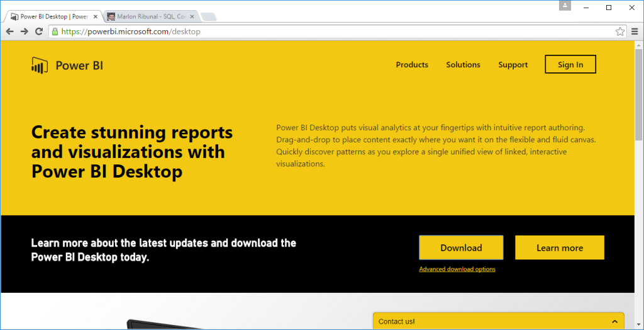Screen dimensions: 644x330
Task: Click the 'Learn more about the latest updates' text
Action: tap(164, 250)
